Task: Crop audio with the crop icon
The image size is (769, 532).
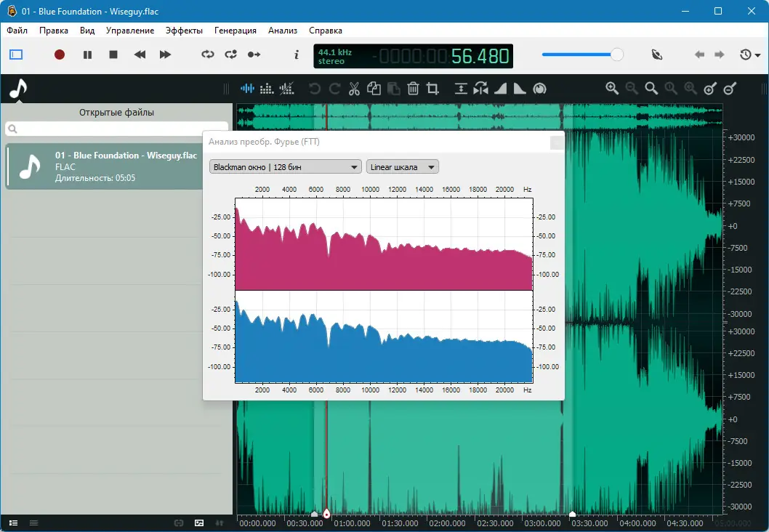Action: point(432,89)
